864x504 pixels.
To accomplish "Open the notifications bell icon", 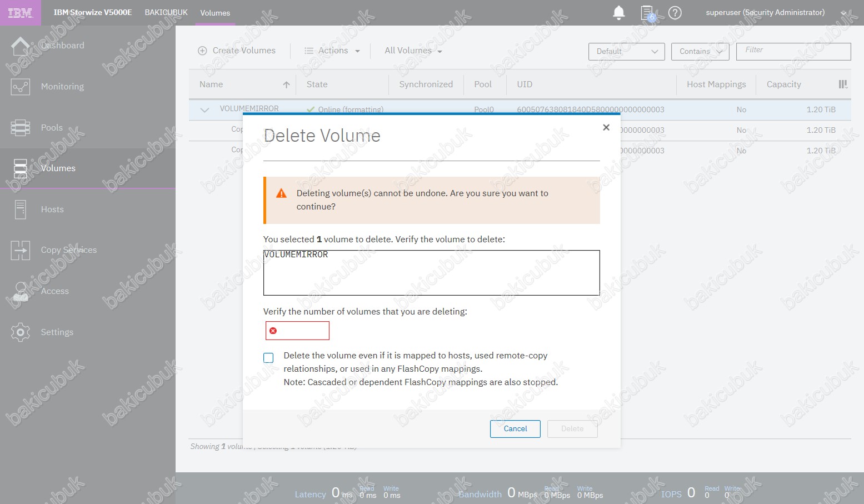I will 619,13.
